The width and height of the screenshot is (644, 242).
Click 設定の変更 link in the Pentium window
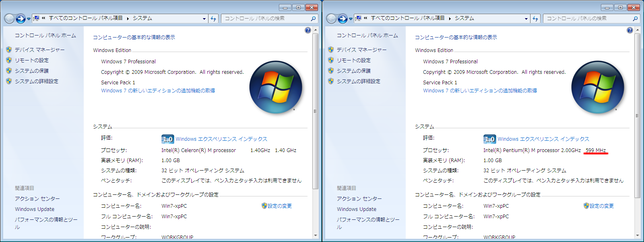point(602,206)
